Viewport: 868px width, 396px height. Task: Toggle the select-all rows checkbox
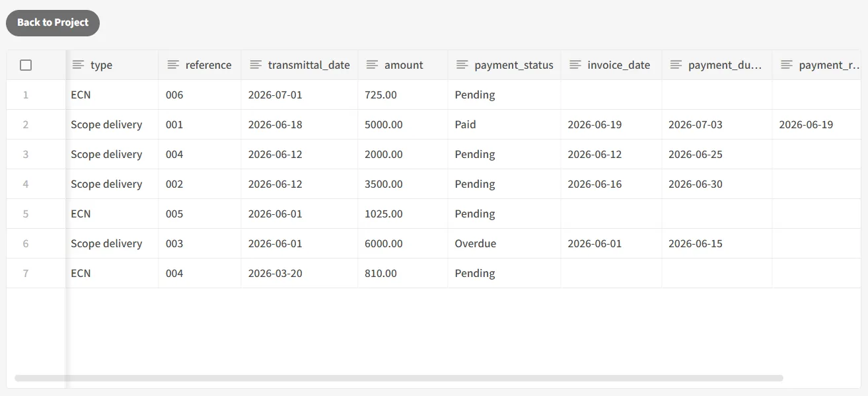(26, 65)
